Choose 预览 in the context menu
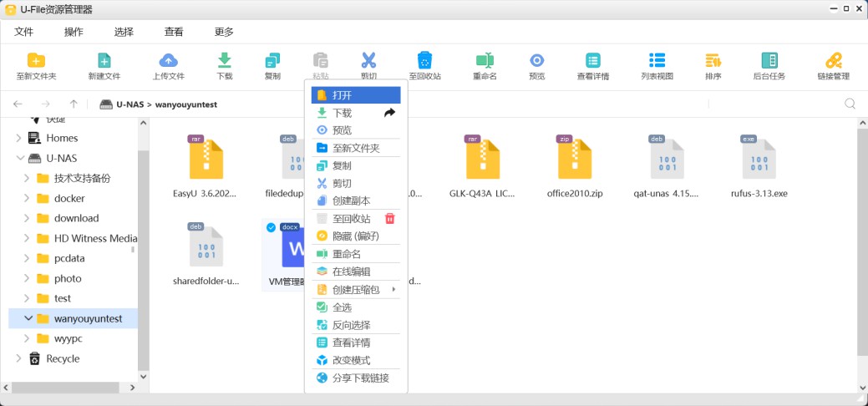This screenshot has width=868, height=406. pyautogui.click(x=356, y=130)
